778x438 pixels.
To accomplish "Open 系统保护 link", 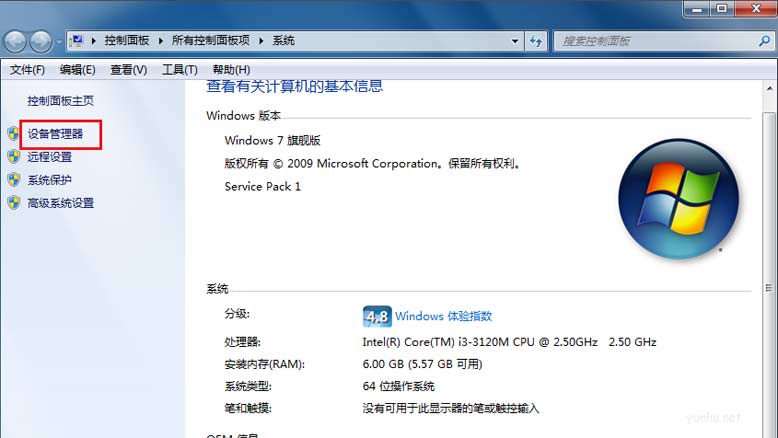I will [x=50, y=180].
